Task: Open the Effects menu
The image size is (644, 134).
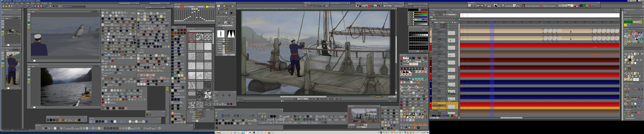Action: click(x=33, y=3)
